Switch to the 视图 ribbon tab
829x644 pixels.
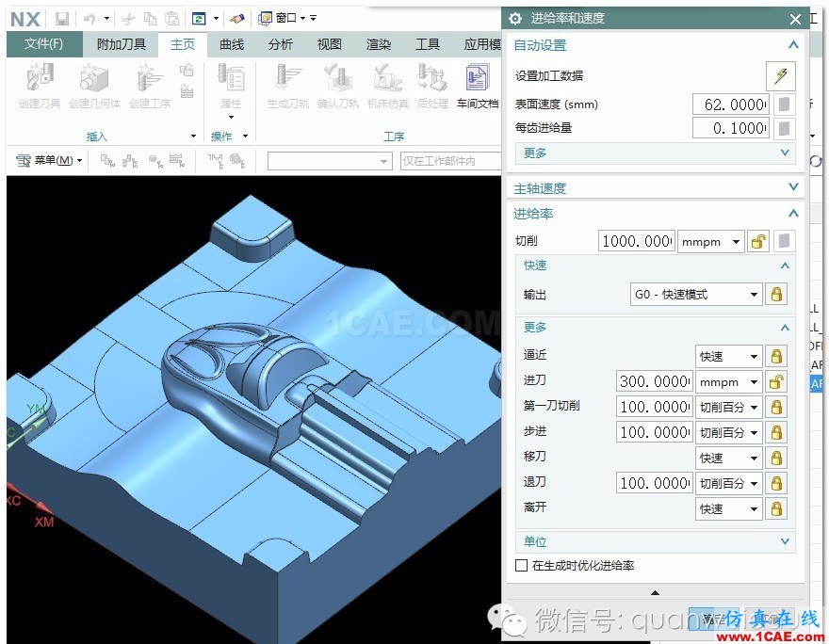tap(330, 44)
